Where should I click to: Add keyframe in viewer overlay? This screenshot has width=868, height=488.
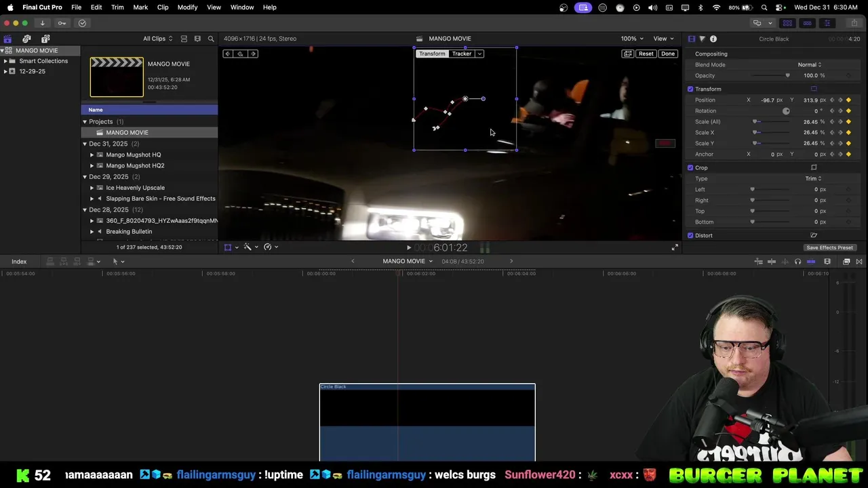pyautogui.click(x=240, y=54)
